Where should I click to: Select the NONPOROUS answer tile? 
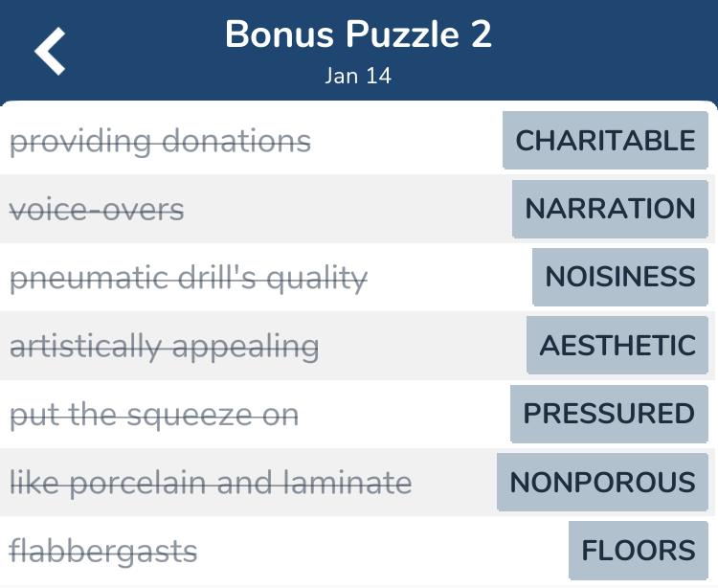[x=602, y=482]
